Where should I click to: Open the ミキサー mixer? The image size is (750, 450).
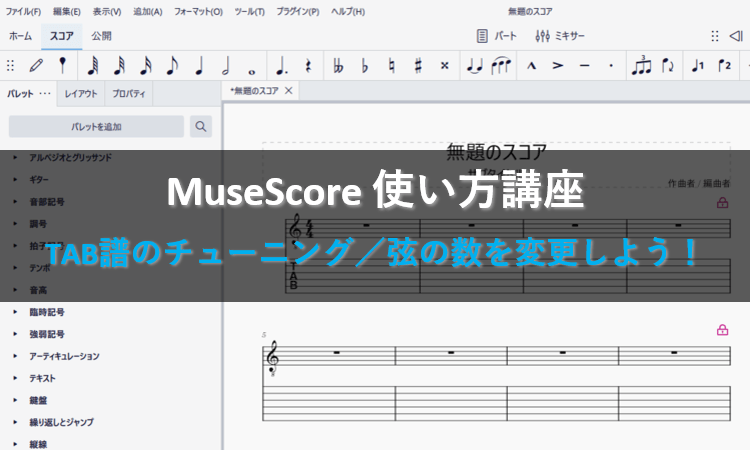560,36
